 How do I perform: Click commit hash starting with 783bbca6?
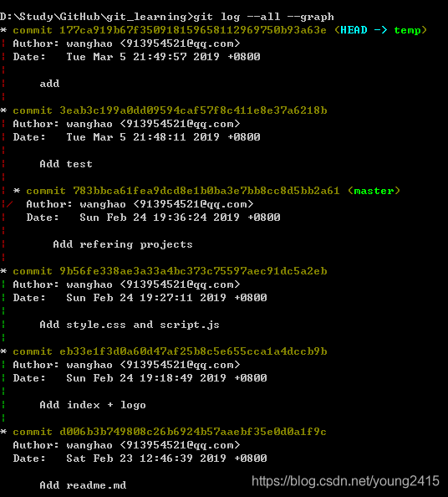pyautogui.click(x=206, y=191)
